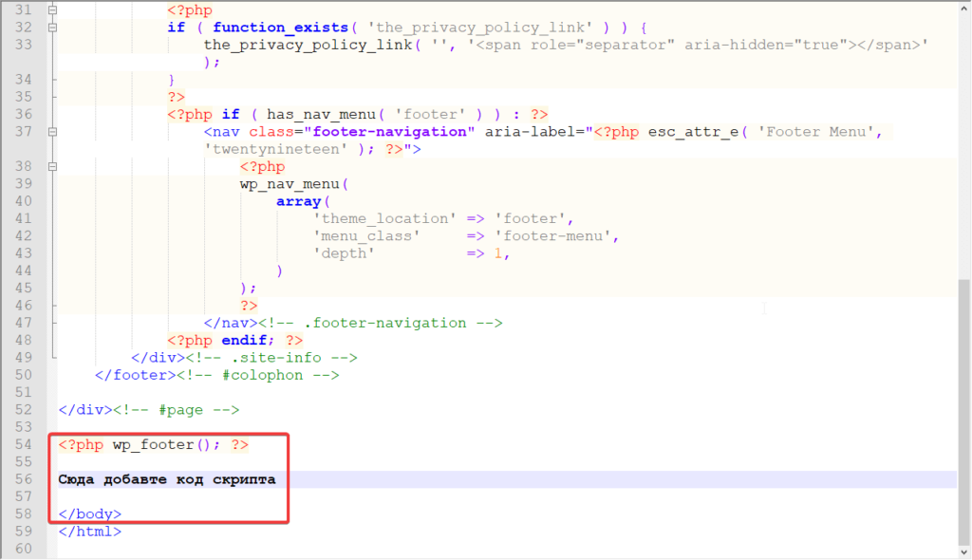972x560 pixels.
Task: Click the scroll down arrow at bottom right
Action: (964, 551)
